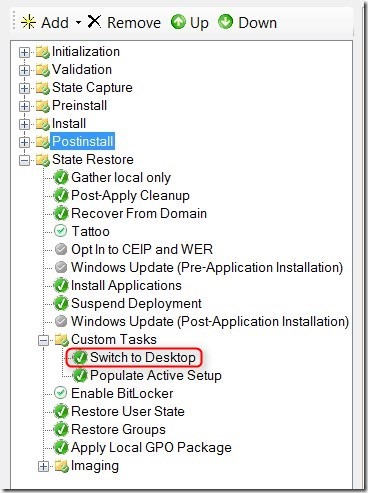Expand the Initialization group
Image resolution: width=368 pixels, height=493 pixels.
[24, 52]
